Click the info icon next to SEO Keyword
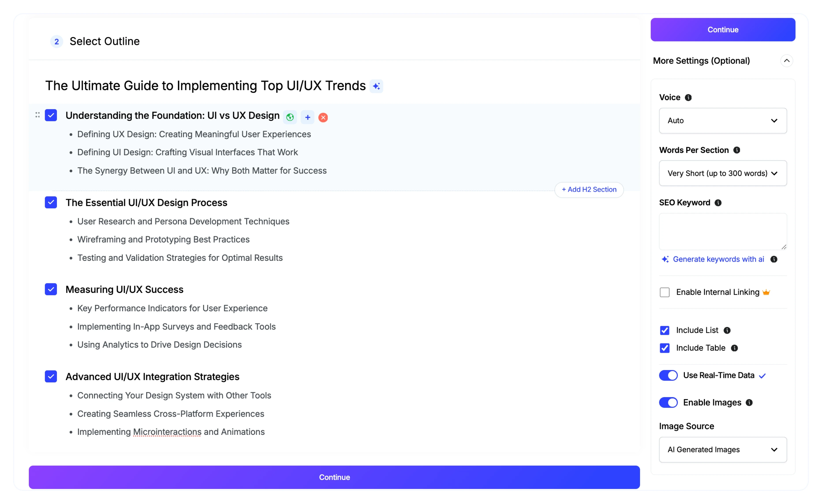Screen dimensions: 822x504 (718, 203)
